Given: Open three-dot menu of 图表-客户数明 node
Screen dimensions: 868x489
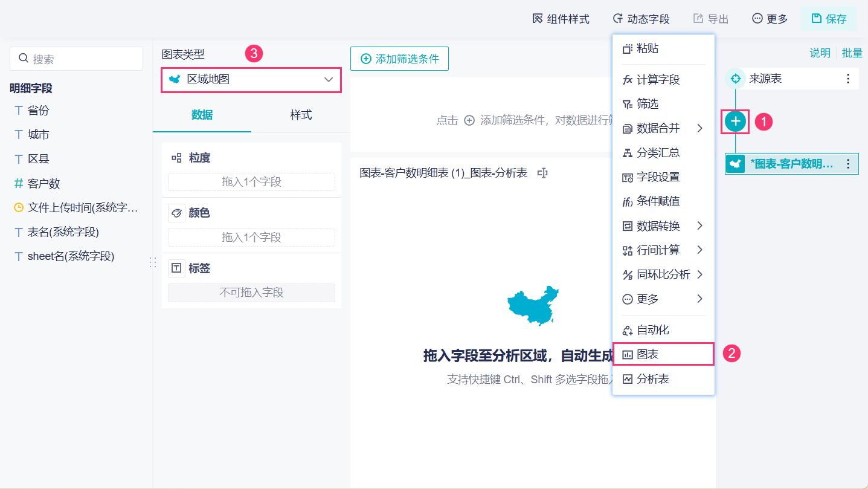Looking at the screenshot, I should (848, 164).
